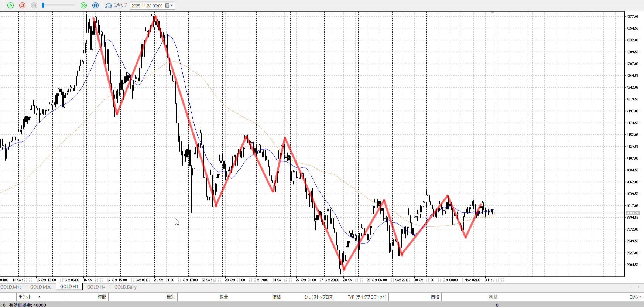
Task: Stop the simulation with the red stop button
Action: (22, 6)
